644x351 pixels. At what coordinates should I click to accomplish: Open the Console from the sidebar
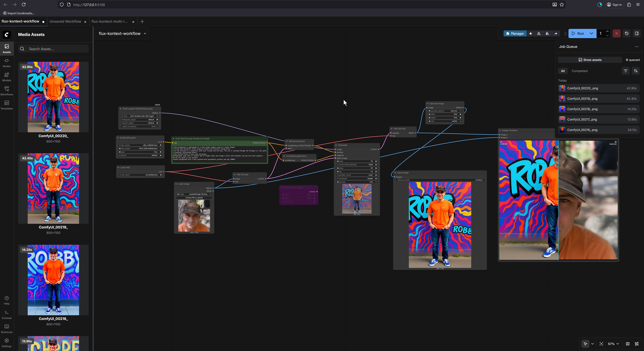tap(7, 314)
